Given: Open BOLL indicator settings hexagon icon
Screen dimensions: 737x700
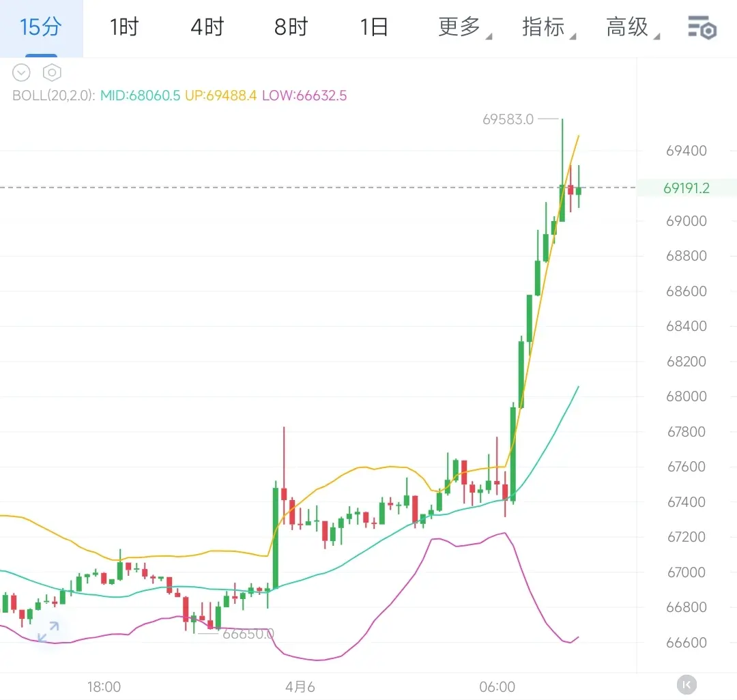Looking at the screenshot, I should pos(52,73).
